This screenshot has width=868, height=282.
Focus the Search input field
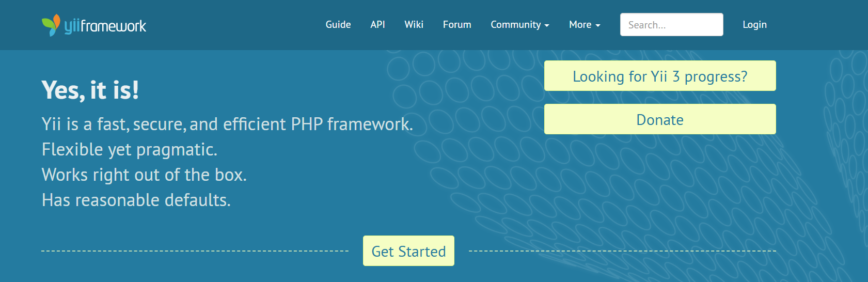tap(671, 25)
